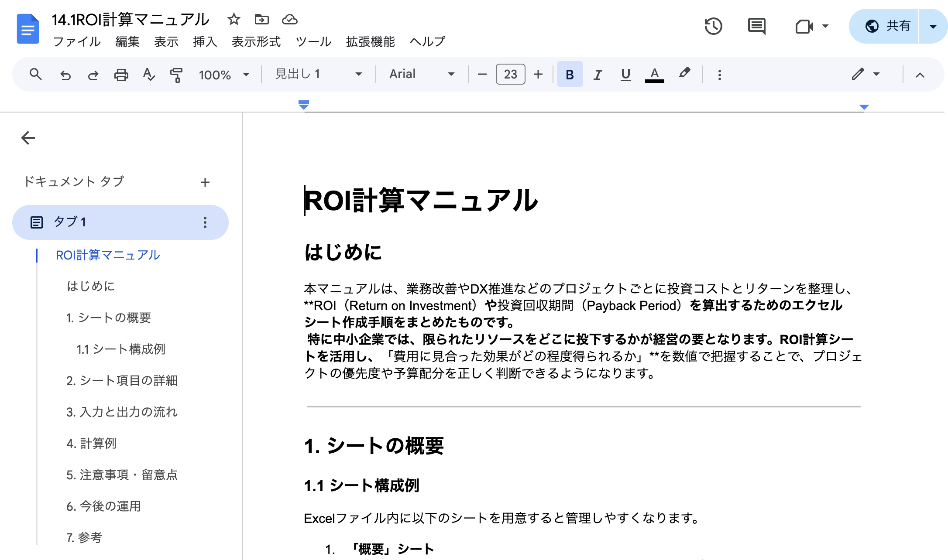948x560 pixels.
Task: Select the paint format tool
Action: [x=176, y=74]
